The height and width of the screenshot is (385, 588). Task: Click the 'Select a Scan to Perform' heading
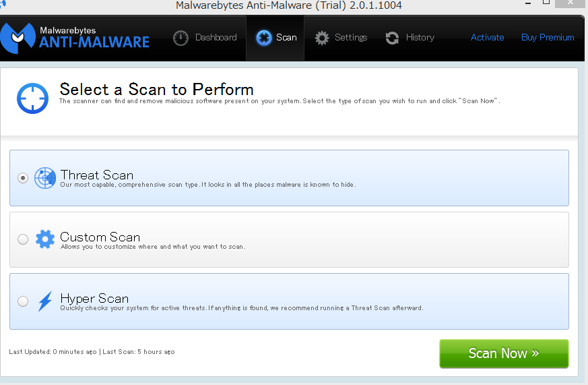[157, 89]
